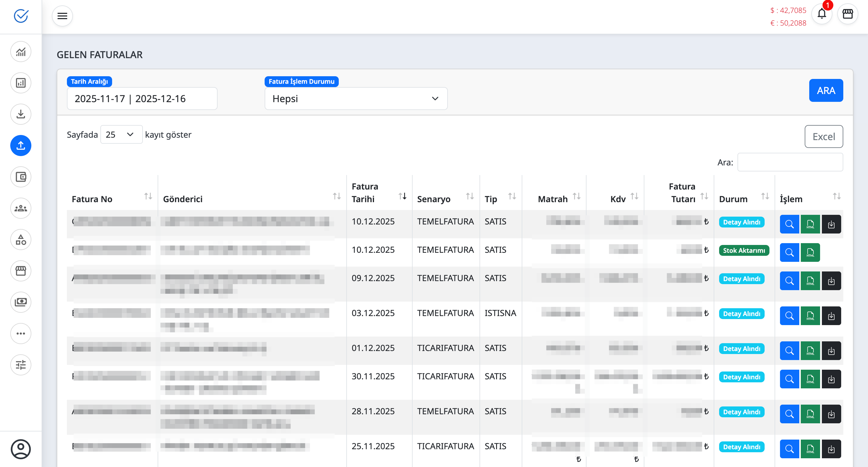Open the customers group sidebar icon
Image resolution: width=868 pixels, height=467 pixels.
pyautogui.click(x=21, y=208)
